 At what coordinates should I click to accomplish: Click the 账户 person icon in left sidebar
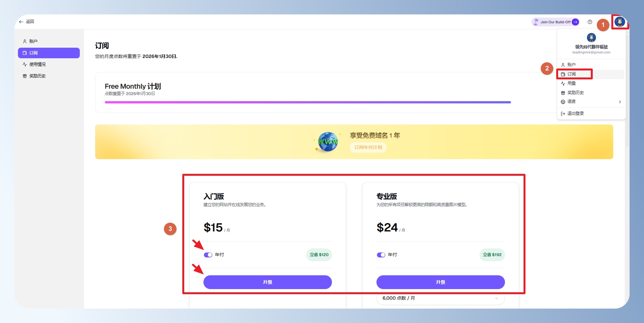tap(25, 41)
